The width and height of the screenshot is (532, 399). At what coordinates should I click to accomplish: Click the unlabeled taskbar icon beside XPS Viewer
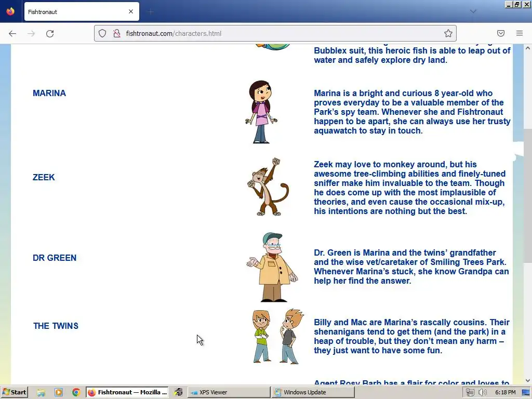[179, 392]
